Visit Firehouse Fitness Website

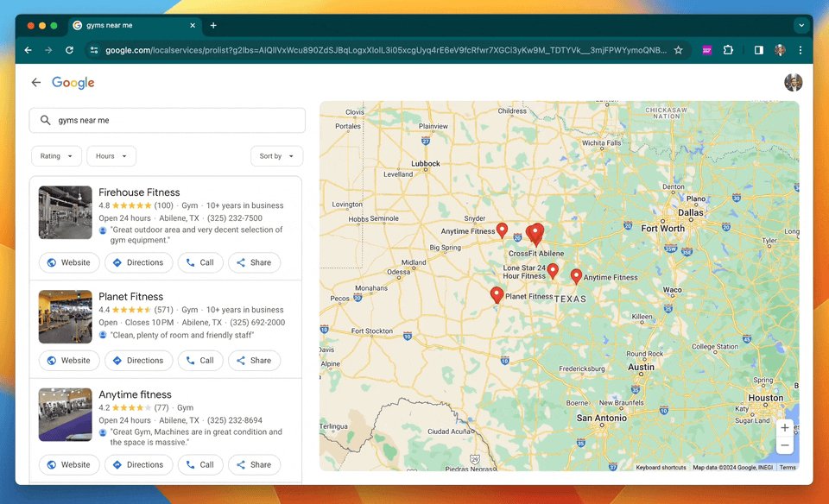[69, 262]
